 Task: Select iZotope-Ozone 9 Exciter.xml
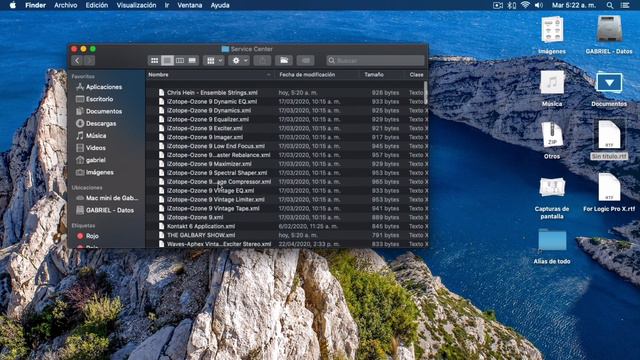pos(204,129)
